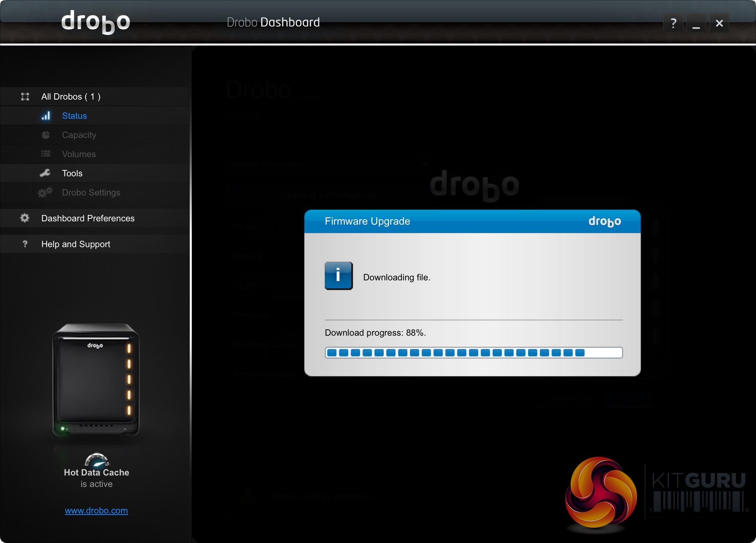Screen dimensions: 756x543
Task: Click the All Drobos grid icon
Action: 25,97
